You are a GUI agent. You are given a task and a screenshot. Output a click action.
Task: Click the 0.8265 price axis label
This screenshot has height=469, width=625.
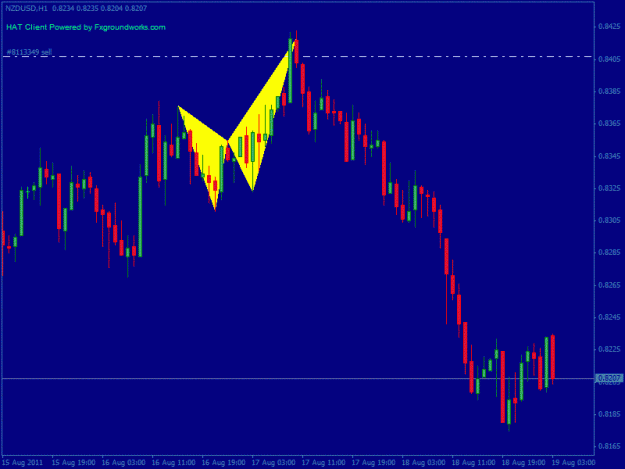click(x=609, y=285)
